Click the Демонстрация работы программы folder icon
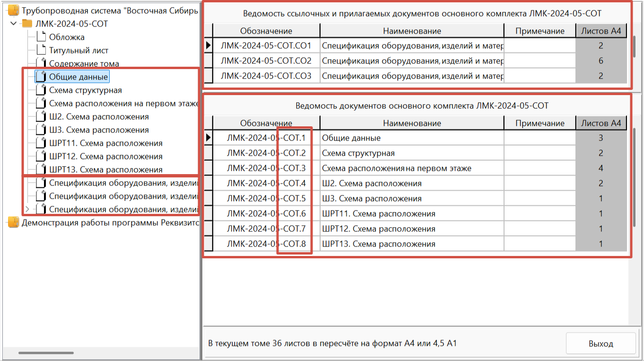Screen dimensions: 644x361 point(14,222)
